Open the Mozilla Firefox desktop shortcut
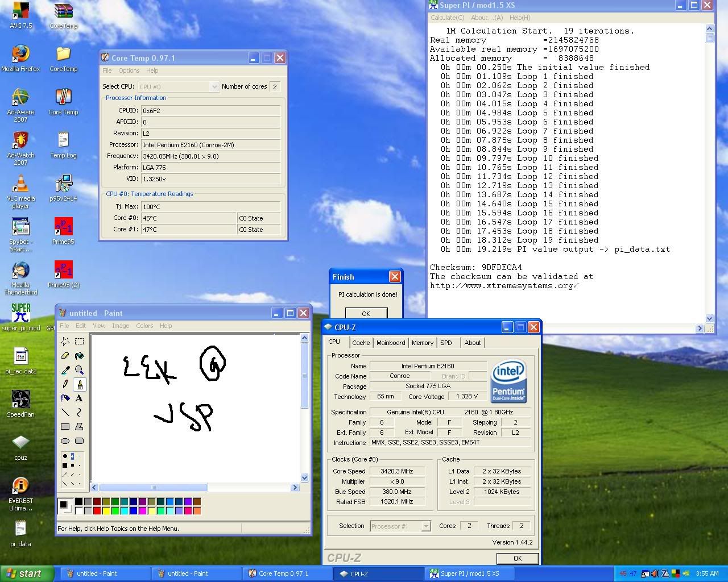This screenshot has width=728, height=582. click(20, 59)
